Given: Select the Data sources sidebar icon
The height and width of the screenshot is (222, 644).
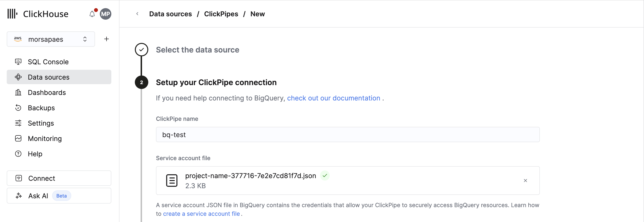Looking at the screenshot, I should tap(18, 77).
